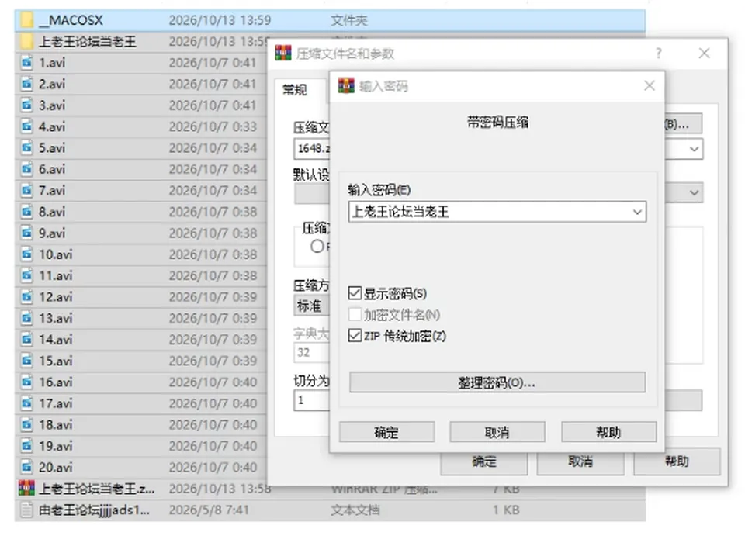Click the WinRAR icon in 输入密码 title bar

point(346,86)
